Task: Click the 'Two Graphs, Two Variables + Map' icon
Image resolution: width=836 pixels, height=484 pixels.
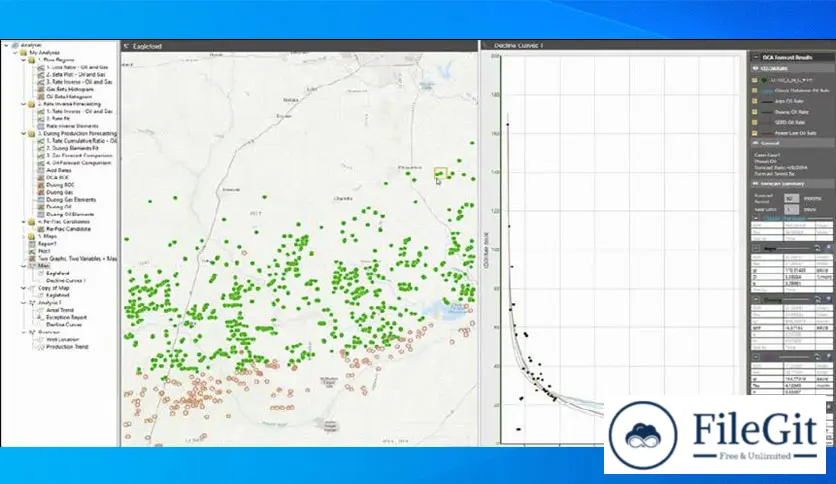Action: point(32,258)
